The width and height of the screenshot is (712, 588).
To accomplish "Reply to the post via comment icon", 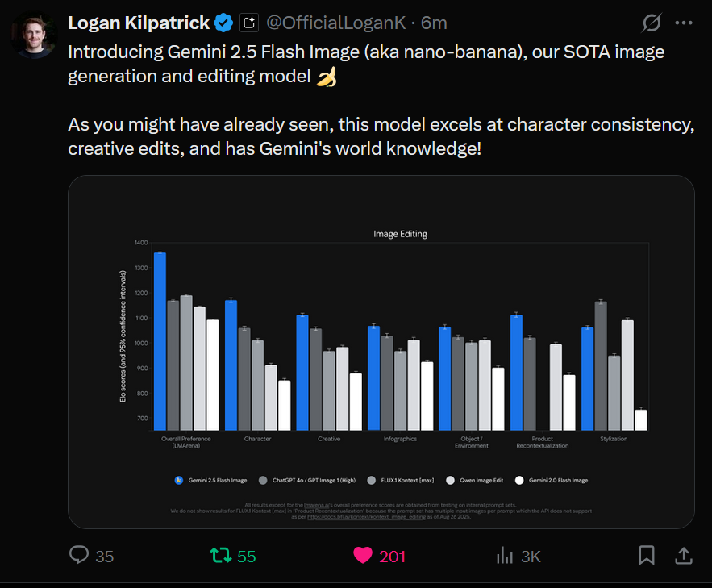I will (x=79, y=556).
